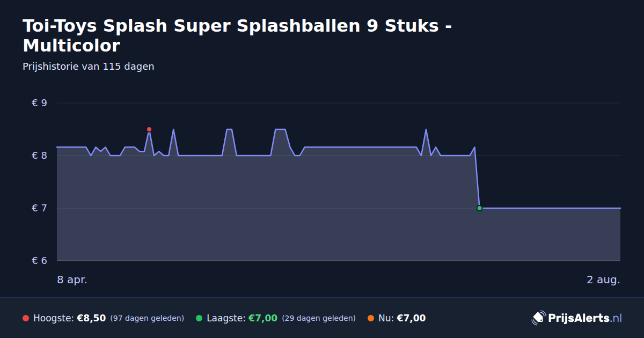Click the € 6 axis label
The image size is (644, 338).
40,261
